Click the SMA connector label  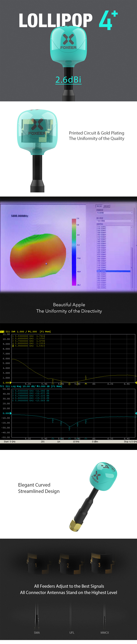pyautogui.click(x=37, y=633)
